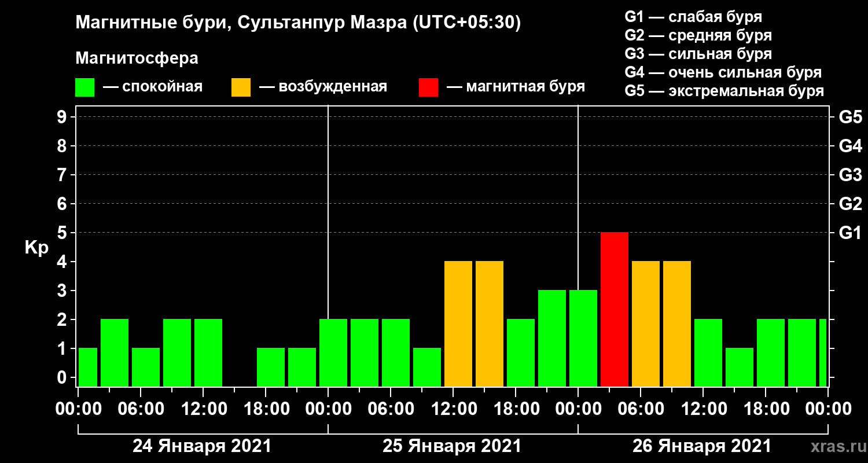Click the "G3" label on the right axis
Viewport: 868px width, 463px height.
coord(850,175)
